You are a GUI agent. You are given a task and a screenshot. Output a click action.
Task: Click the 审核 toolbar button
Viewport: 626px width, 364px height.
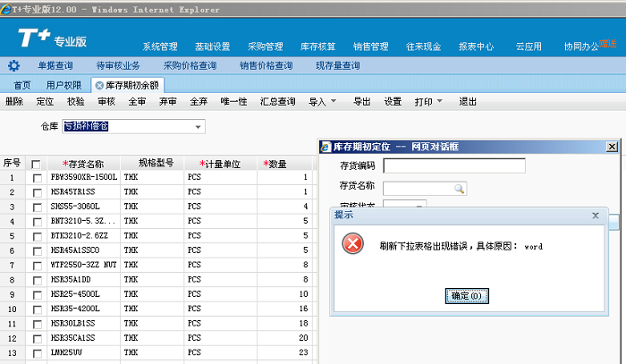click(x=106, y=102)
